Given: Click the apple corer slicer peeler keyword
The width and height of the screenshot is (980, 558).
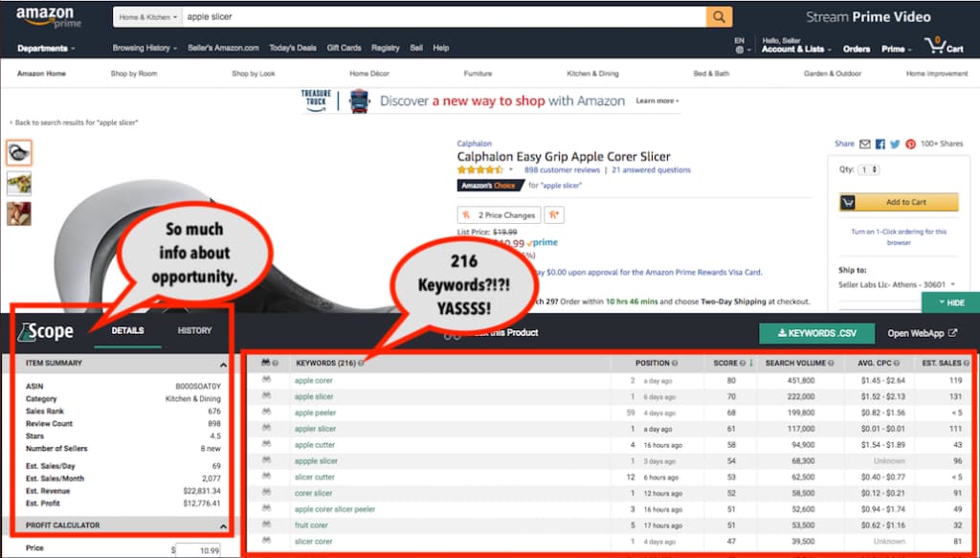Looking at the screenshot, I should click(x=334, y=509).
